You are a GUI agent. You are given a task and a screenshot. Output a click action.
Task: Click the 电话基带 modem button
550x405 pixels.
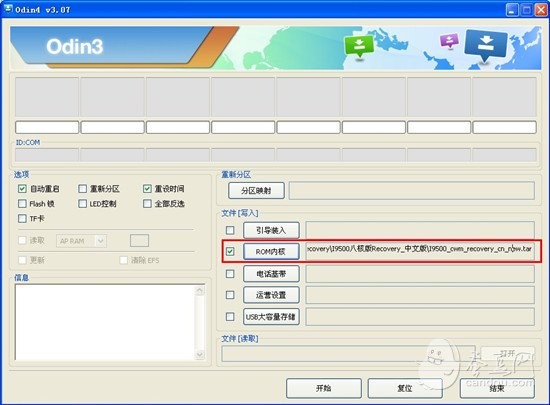[271, 274]
